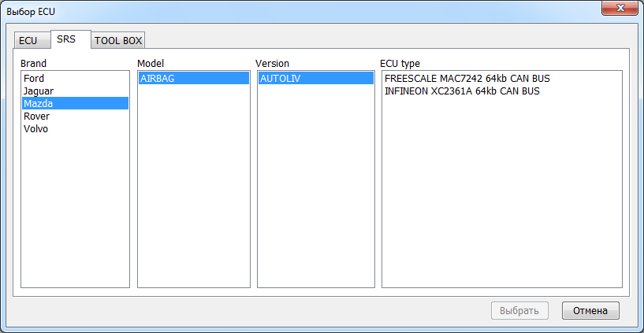
Task: Click empty area of the Model list
Action: pos(194,184)
